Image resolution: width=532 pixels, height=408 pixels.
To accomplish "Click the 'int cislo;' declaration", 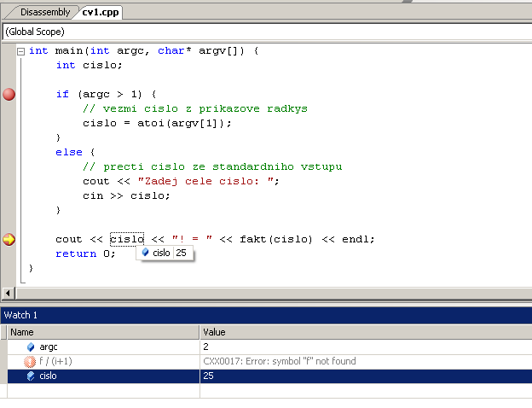I will click(89, 65).
